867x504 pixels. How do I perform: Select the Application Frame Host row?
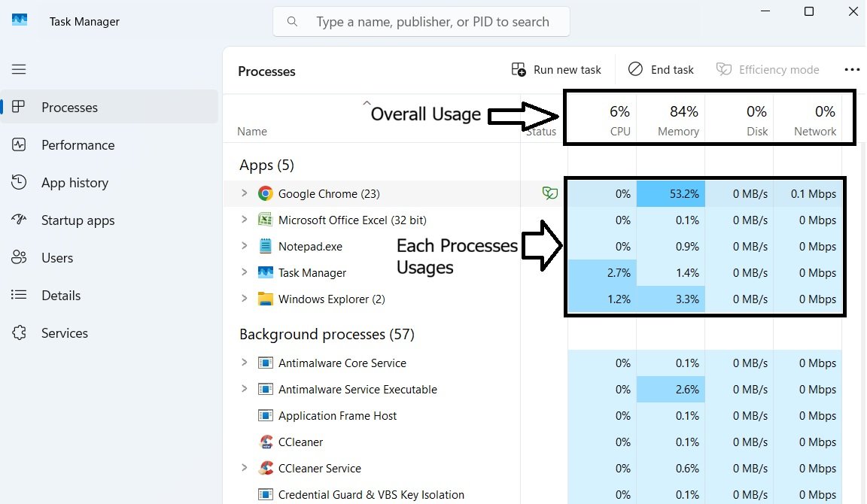tap(533, 415)
